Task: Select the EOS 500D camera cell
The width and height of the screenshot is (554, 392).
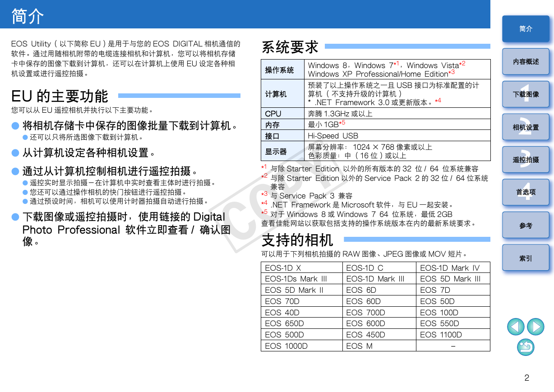Action: click(302, 335)
